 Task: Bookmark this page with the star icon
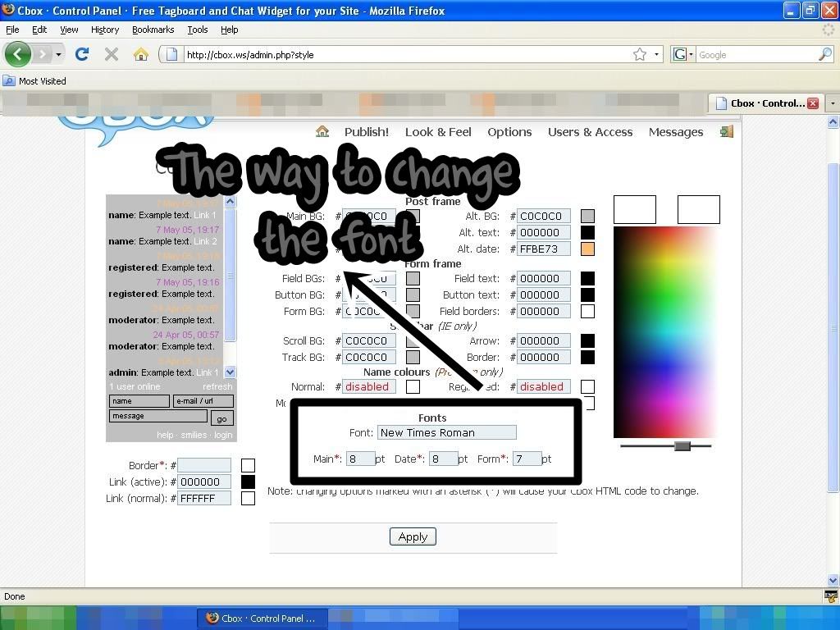tap(640, 54)
